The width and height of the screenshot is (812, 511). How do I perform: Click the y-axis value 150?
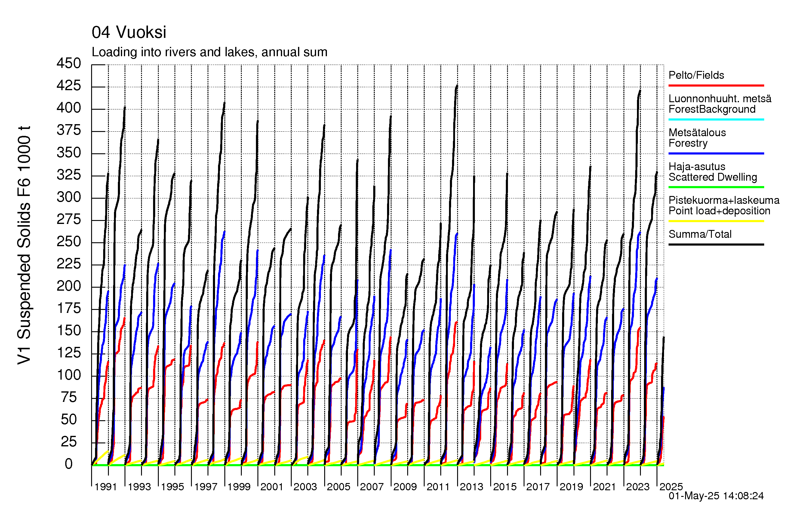coord(69,331)
